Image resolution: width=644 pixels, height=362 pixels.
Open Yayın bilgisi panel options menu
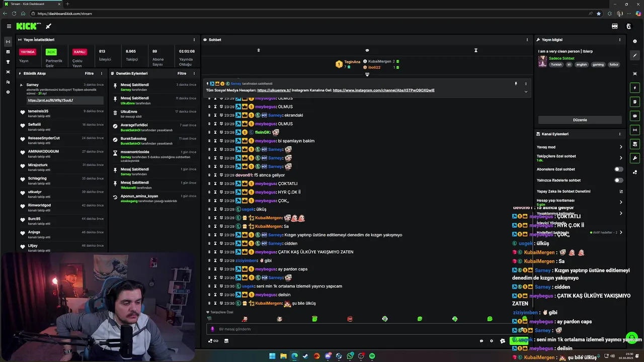[619, 40]
